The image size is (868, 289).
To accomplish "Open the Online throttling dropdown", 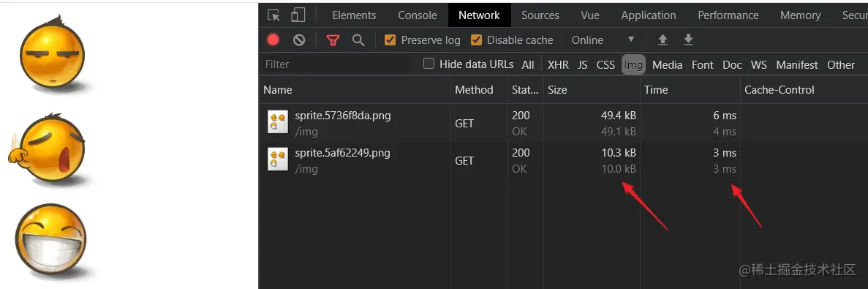I will pos(603,40).
